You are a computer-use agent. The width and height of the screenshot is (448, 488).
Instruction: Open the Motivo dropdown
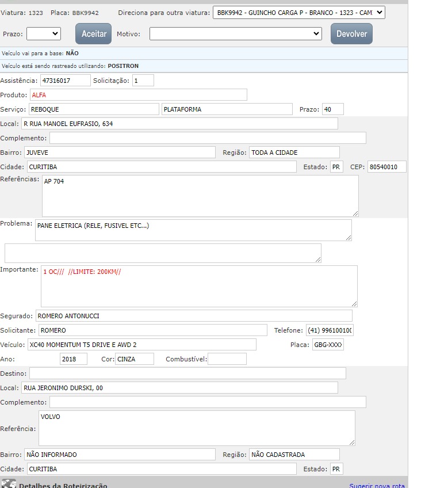click(236, 33)
